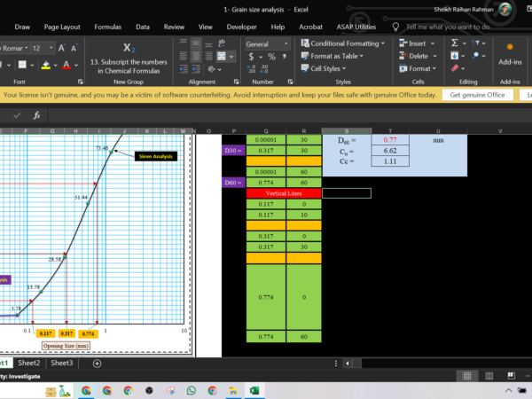This screenshot has width=532, height=399.
Task: Click the New Sheet plus icon
Action: (x=97, y=364)
